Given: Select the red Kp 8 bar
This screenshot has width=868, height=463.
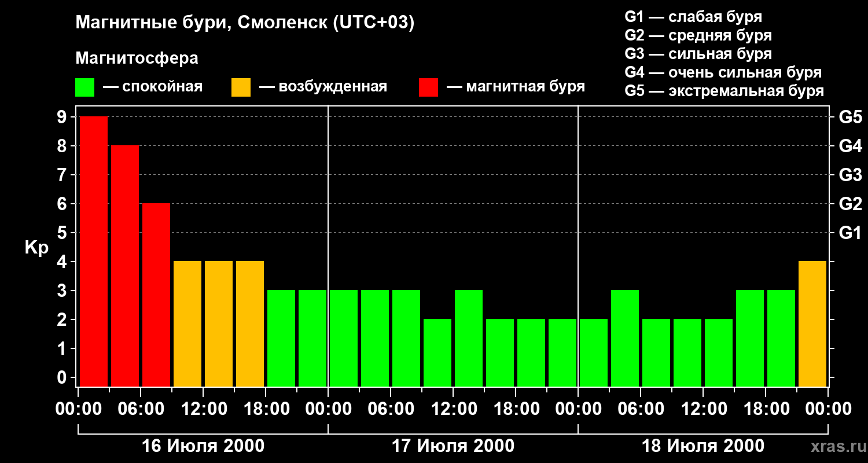Looking at the screenshot, I should click(x=125, y=266).
